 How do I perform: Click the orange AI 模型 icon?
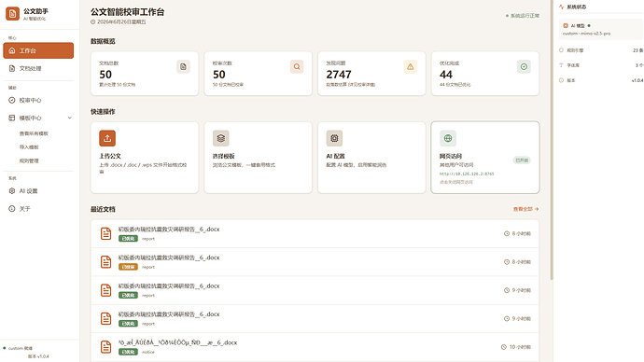[566, 25]
